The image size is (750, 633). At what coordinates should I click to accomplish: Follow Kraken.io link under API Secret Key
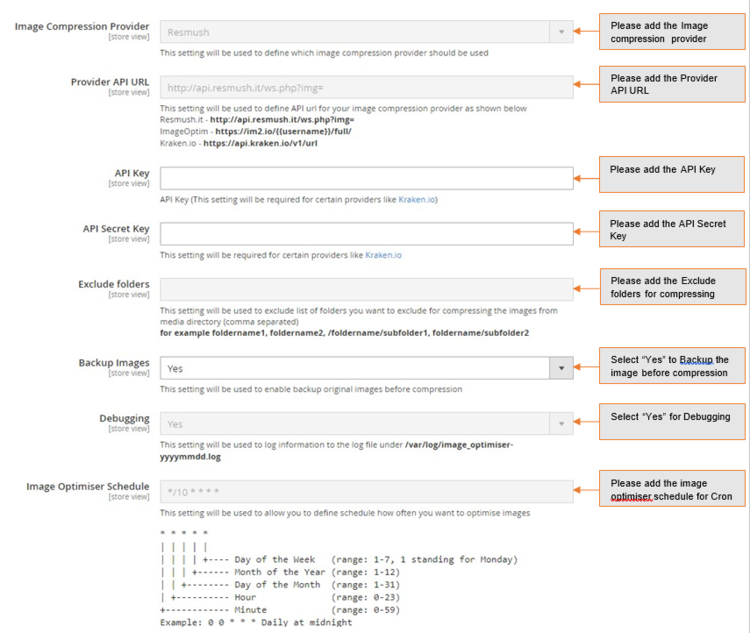pos(383,255)
